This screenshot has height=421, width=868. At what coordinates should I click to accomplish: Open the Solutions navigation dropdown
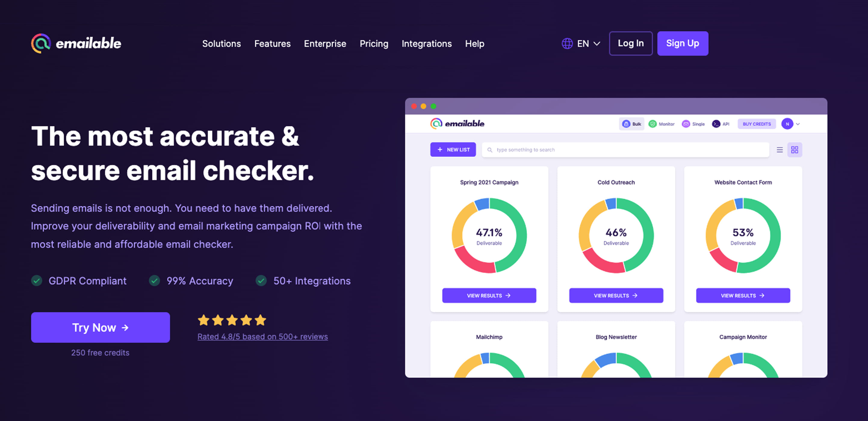point(222,43)
